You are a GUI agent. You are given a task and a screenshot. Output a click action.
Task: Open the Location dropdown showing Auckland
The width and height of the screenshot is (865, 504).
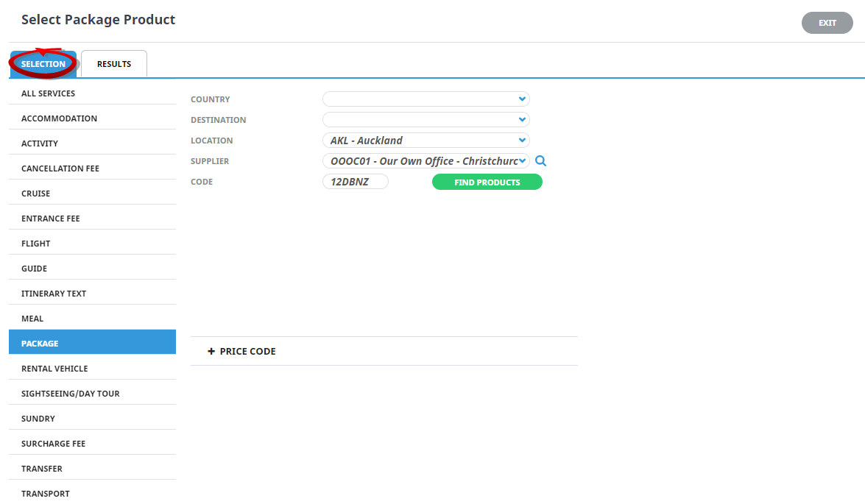coord(426,141)
